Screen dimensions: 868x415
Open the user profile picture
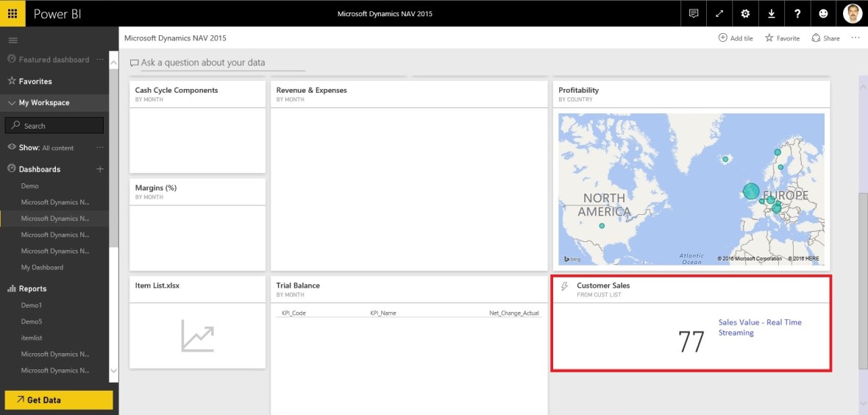pyautogui.click(x=852, y=13)
